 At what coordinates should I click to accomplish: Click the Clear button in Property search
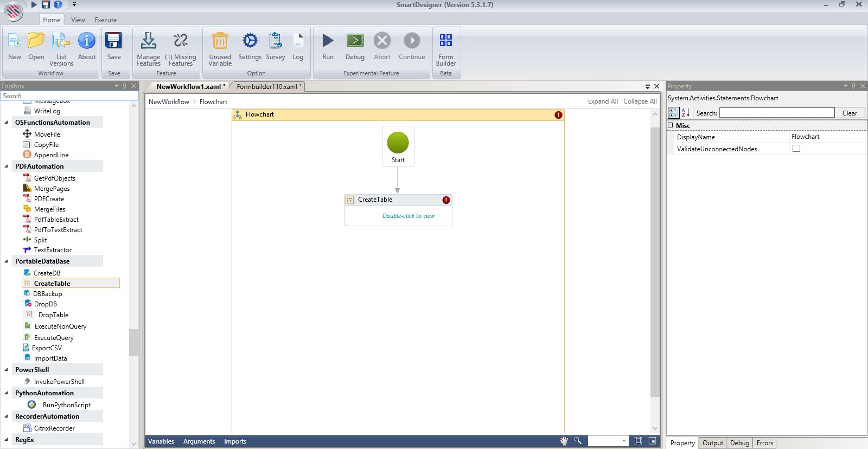849,113
